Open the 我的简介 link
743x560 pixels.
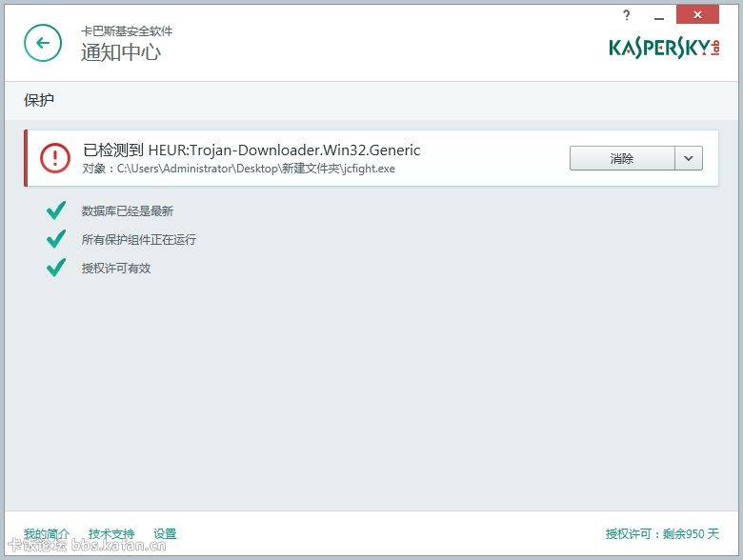click(x=47, y=534)
